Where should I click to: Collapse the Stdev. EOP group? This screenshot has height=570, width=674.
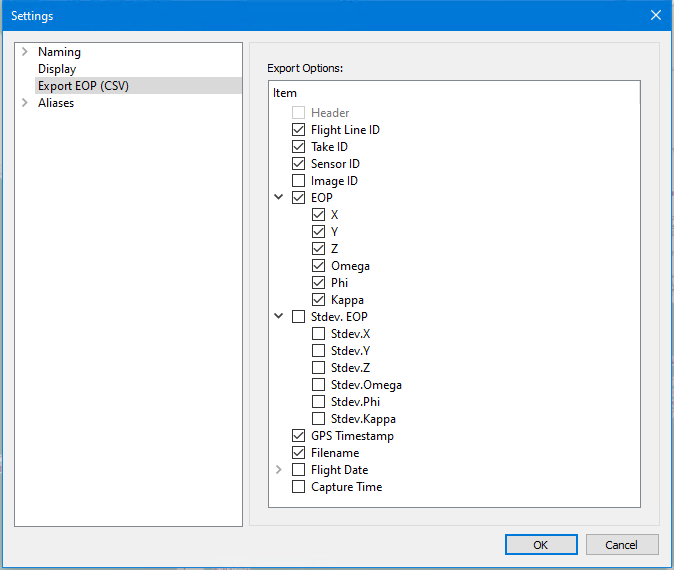(x=279, y=317)
